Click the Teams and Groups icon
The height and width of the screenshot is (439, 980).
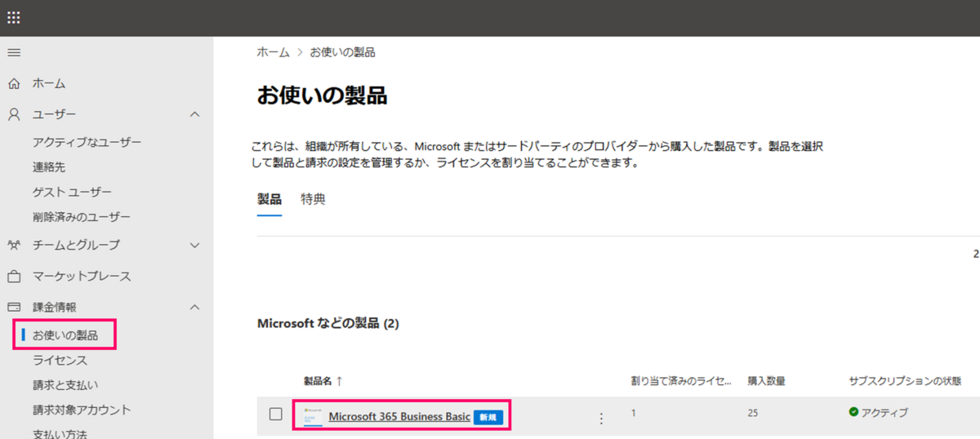[14, 245]
